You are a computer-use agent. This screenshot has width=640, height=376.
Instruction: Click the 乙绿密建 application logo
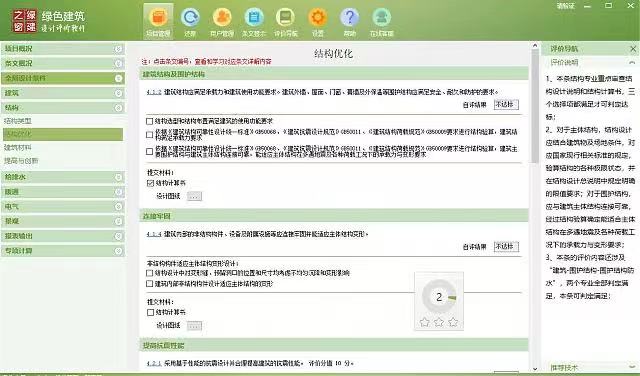coord(24,21)
